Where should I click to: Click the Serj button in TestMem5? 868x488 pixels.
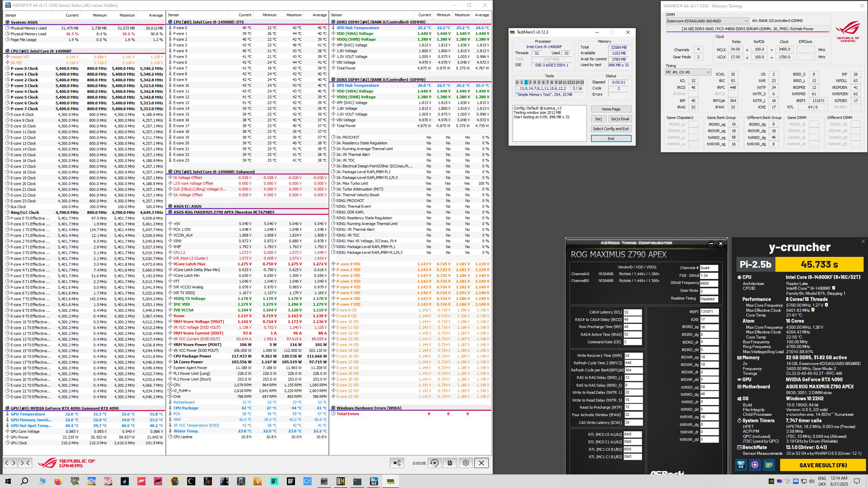(x=598, y=119)
